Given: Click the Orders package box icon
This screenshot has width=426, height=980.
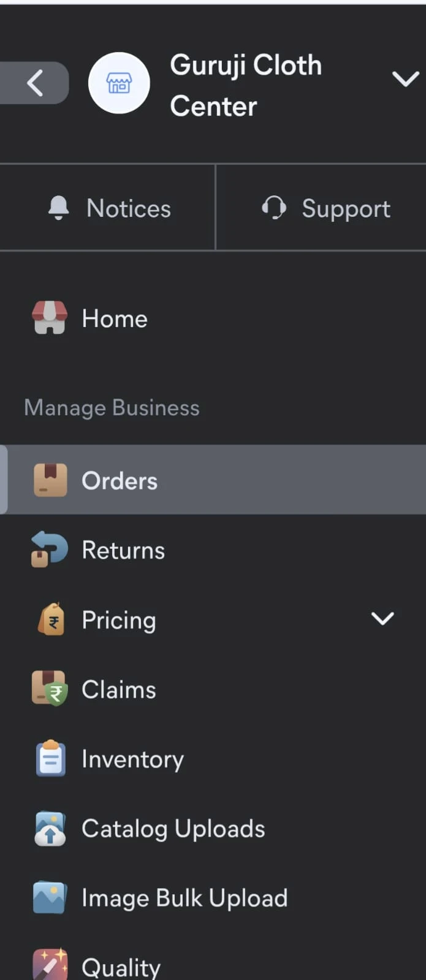Looking at the screenshot, I should coord(50,480).
